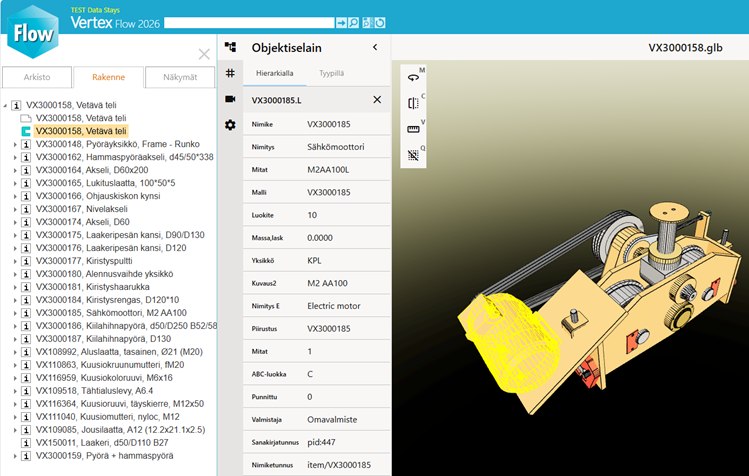Click the hatched selection tool (Q)
749x476 pixels.
(413, 155)
